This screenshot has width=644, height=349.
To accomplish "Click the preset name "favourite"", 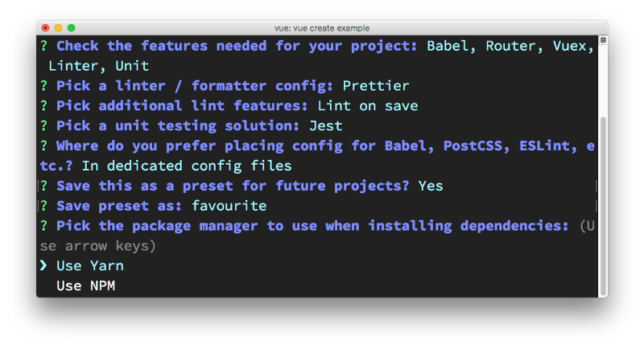I will click(218, 206).
